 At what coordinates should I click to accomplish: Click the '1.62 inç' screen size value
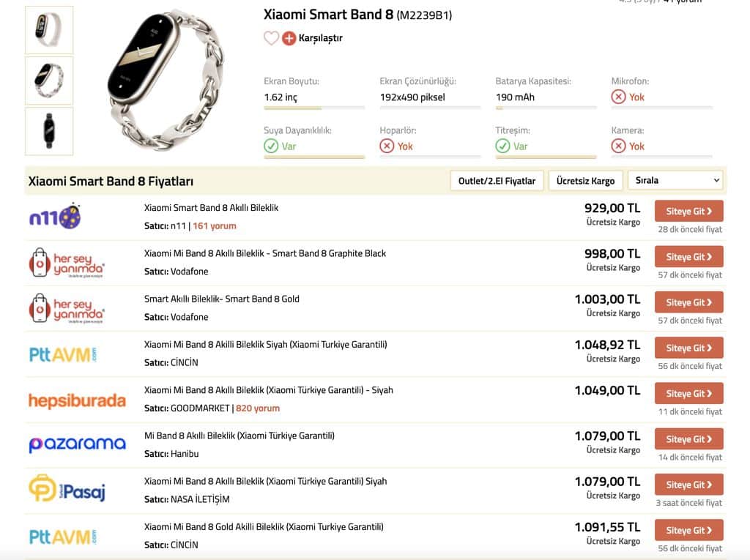[281, 97]
